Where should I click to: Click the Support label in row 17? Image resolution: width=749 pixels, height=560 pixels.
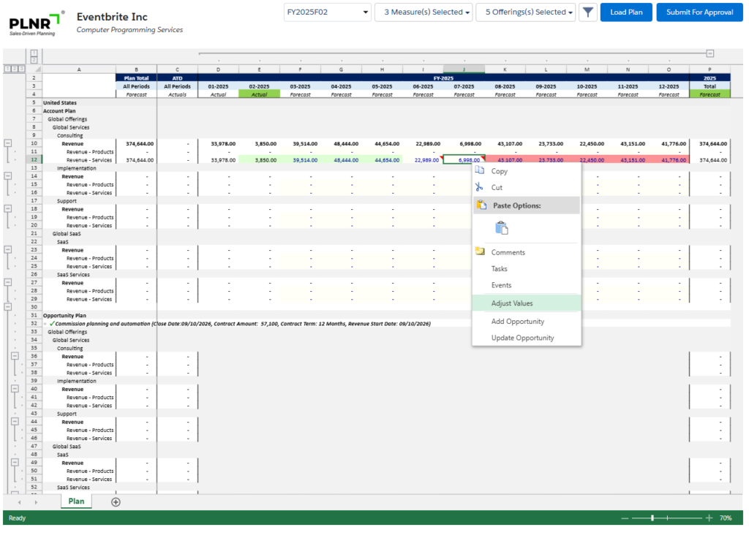click(x=67, y=201)
